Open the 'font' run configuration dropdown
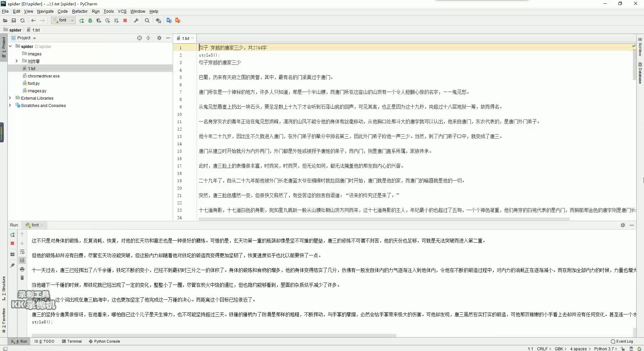 63,20
